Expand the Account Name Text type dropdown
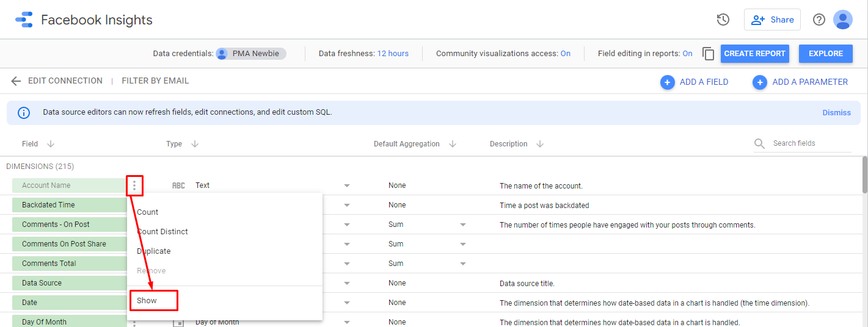This screenshot has width=868, height=327. click(346, 185)
